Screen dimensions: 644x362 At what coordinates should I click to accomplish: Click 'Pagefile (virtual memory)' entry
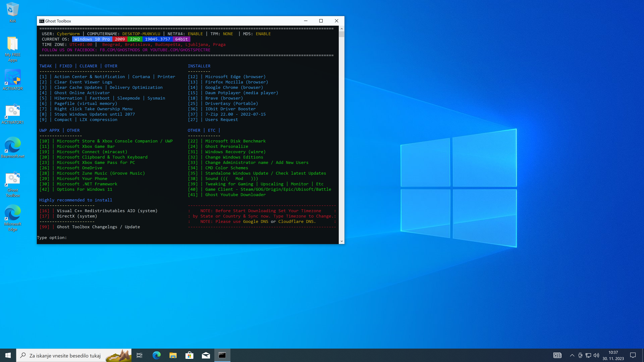point(86,103)
